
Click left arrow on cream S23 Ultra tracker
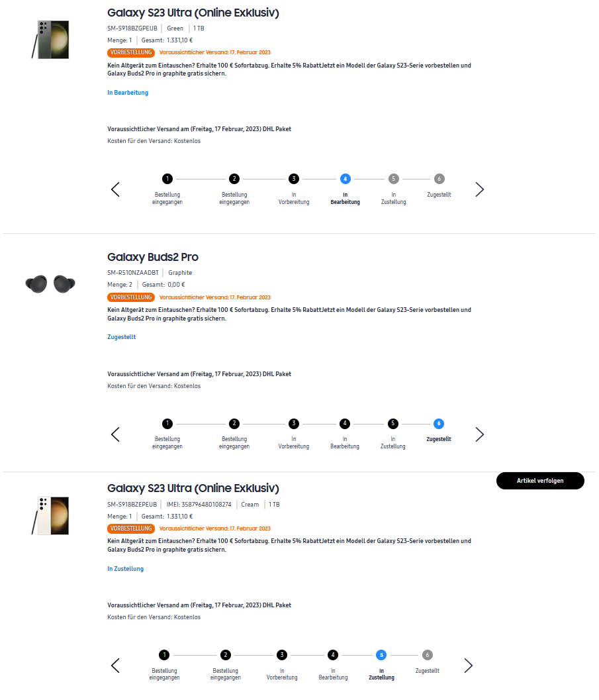point(115,666)
